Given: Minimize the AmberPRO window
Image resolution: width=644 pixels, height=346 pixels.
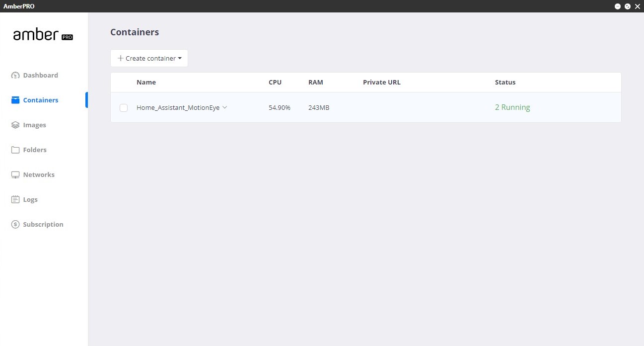Looking at the screenshot, I should click(x=618, y=6).
